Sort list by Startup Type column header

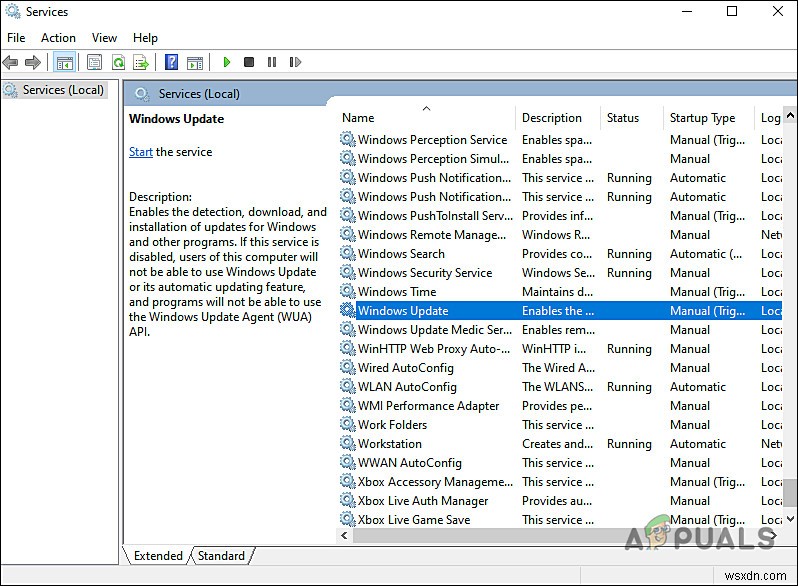tap(702, 117)
